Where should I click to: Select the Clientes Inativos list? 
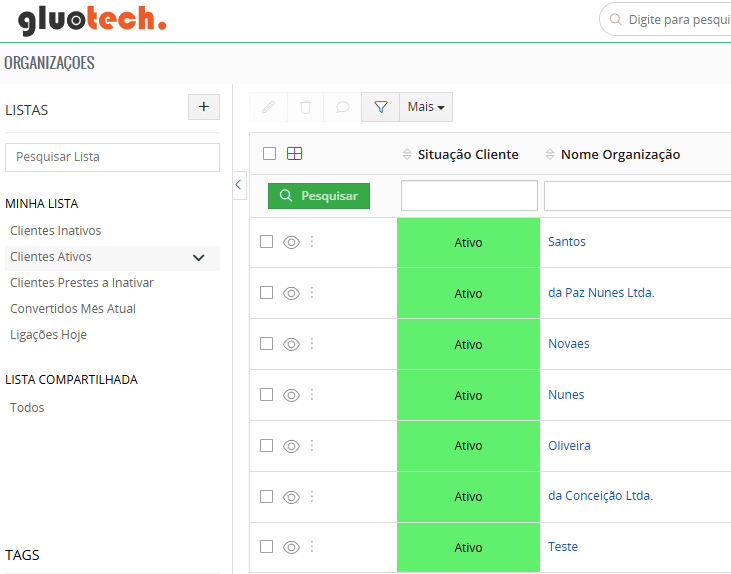point(56,231)
